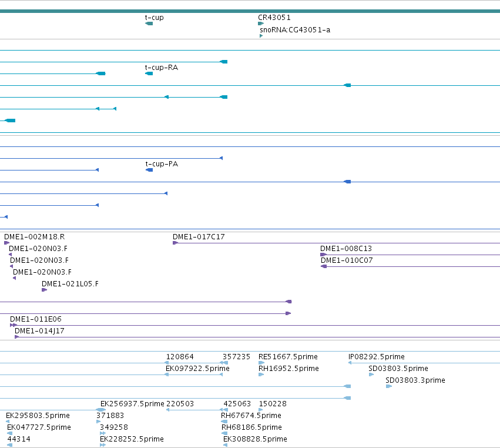Click the EK256937.5prime label
The image size is (500, 448).
click(132, 404)
